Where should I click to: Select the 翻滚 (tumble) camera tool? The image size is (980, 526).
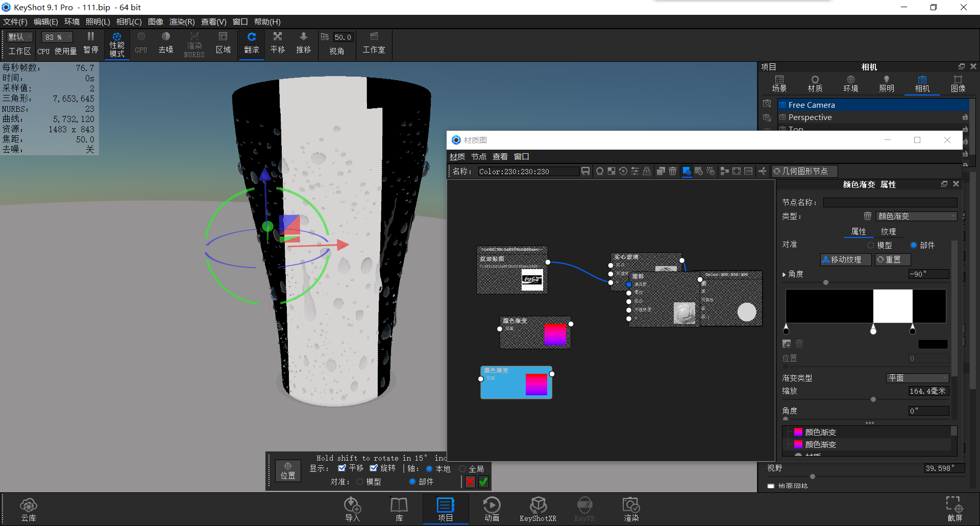[x=251, y=43]
